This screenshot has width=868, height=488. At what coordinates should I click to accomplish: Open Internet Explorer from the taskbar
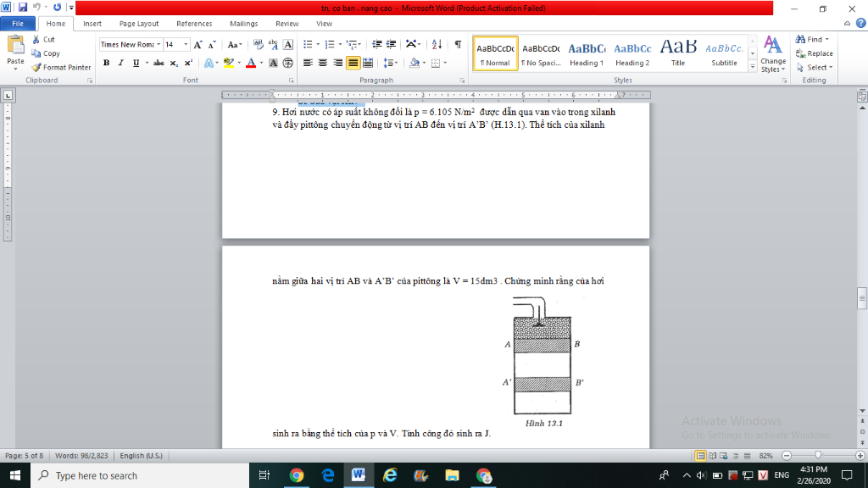390,475
